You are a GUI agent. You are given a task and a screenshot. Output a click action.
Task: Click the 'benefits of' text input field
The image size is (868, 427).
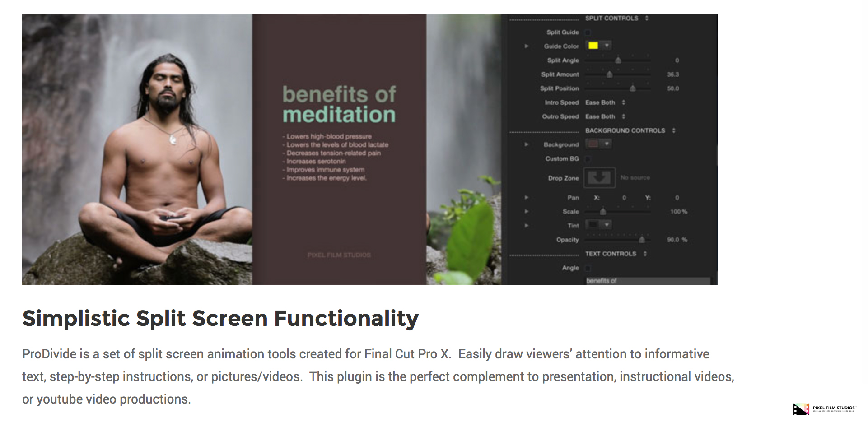tap(648, 281)
